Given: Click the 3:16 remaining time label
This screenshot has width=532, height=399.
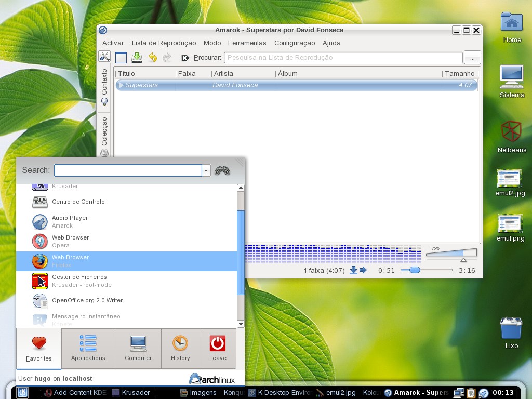Looking at the screenshot, I should pos(465,270).
